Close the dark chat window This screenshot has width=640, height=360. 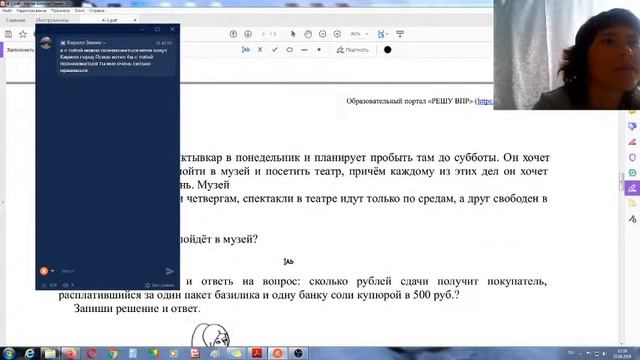coord(172,29)
